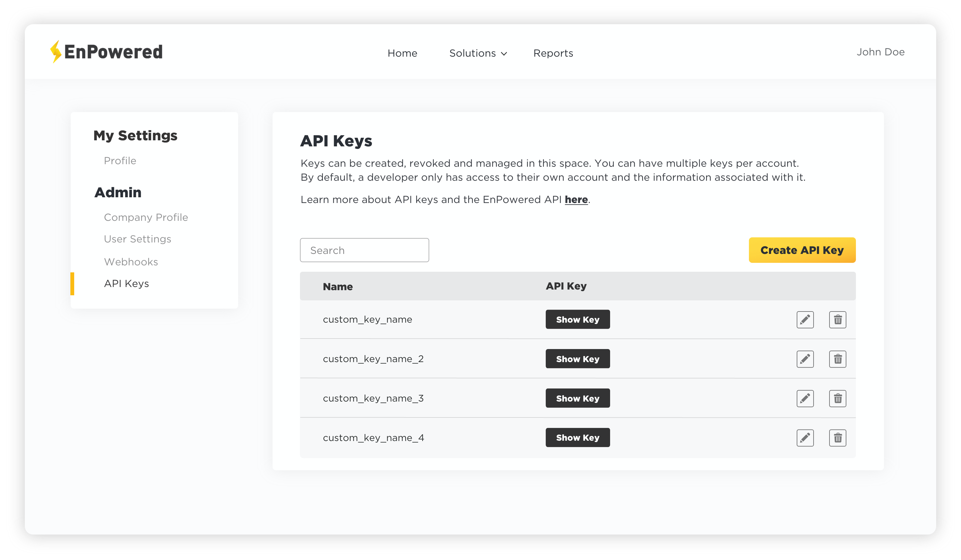Image resolution: width=961 pixels, height=560 pixels.
Task: Show Key for custom_key_name_3 row
Action: (x=577, y=398)
